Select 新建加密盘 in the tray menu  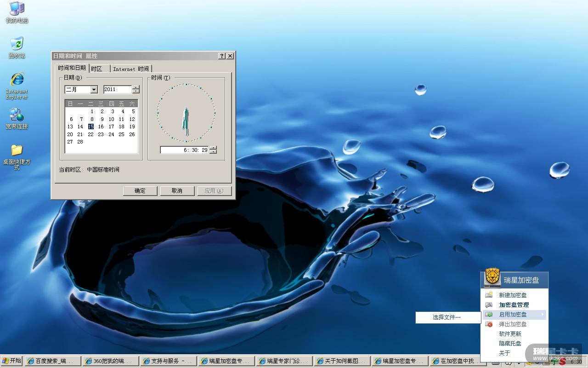click(513, 295)
